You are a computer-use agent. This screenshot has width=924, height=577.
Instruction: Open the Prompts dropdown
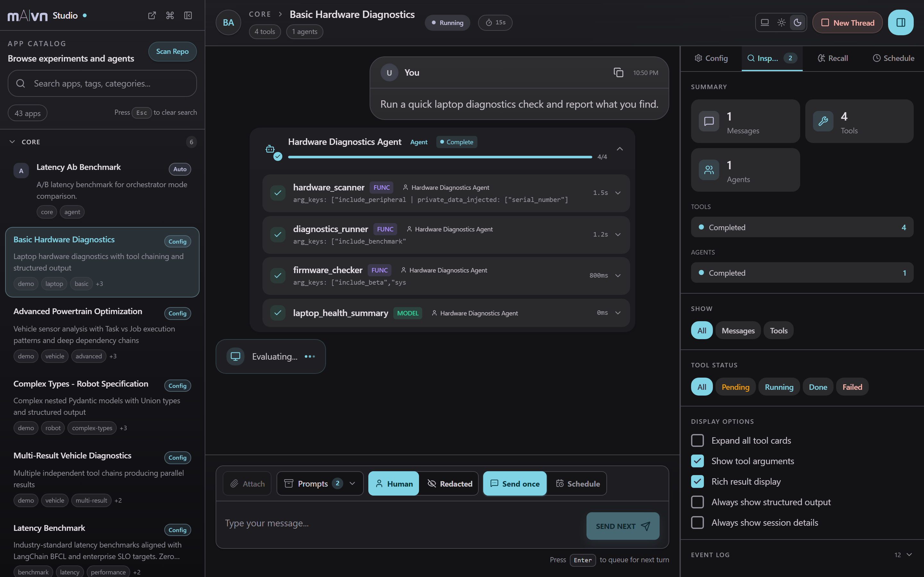tap(320, 483)
